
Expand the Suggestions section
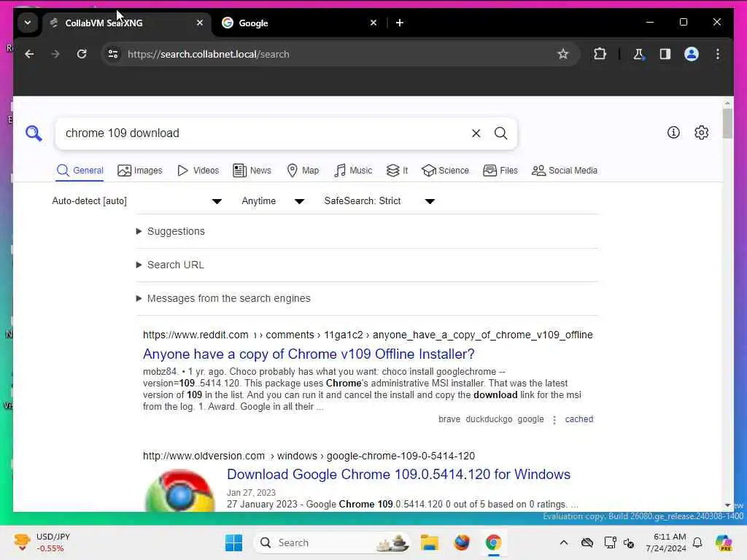coord(171,231)
